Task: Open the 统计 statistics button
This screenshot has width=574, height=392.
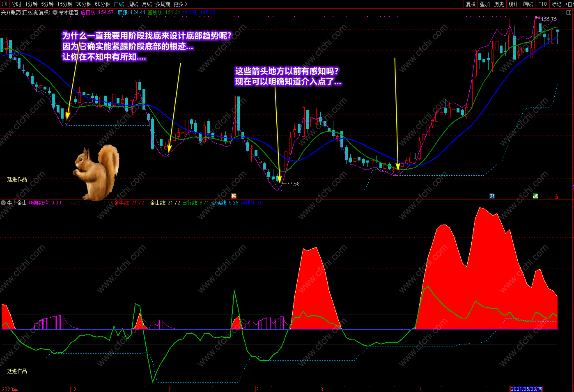Action: 513,4
